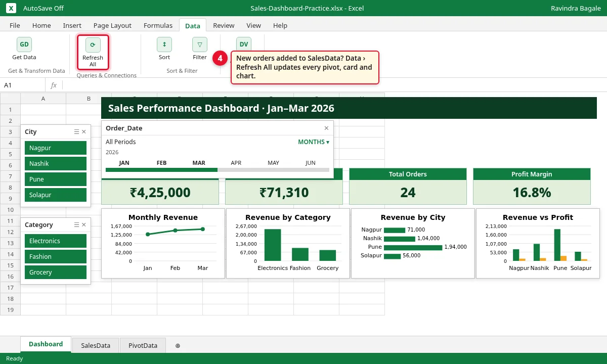Click the DV data validation icon
The height and width of the screenshot is (364, 607).
pyautogui.click(x=244, y=44)
